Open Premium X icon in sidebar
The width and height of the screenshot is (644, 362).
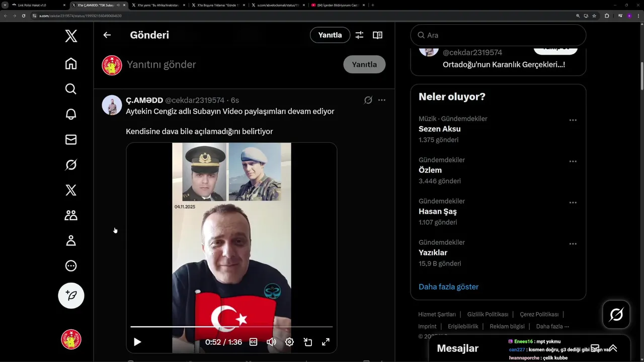point(71,190)
